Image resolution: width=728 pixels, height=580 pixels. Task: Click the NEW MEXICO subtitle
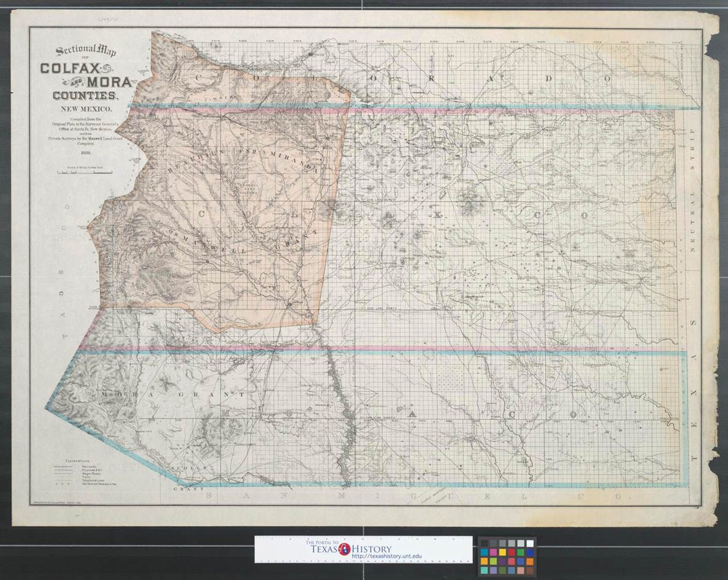85,109
